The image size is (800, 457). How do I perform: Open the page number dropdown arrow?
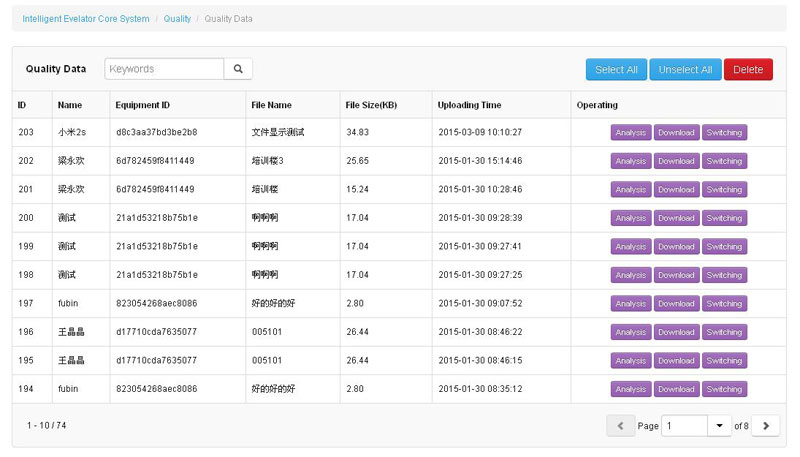coord(719,425)
